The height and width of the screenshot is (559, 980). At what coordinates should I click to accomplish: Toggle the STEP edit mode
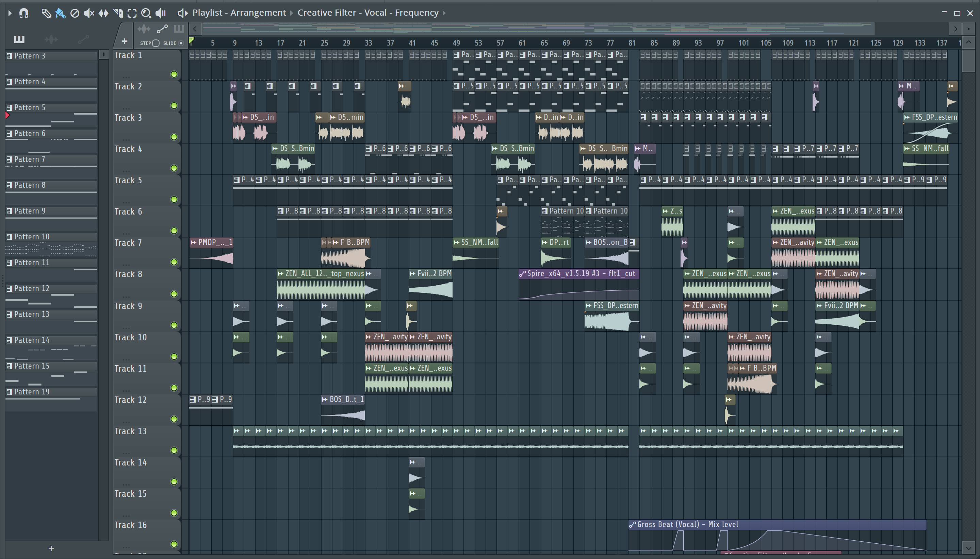tap(156, 43)
